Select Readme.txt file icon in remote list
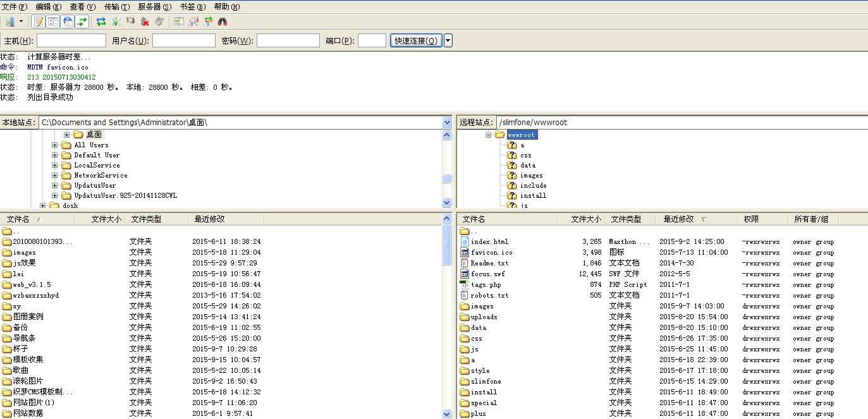The height and width of the screenshot is (419, 868). click(465, 263)
